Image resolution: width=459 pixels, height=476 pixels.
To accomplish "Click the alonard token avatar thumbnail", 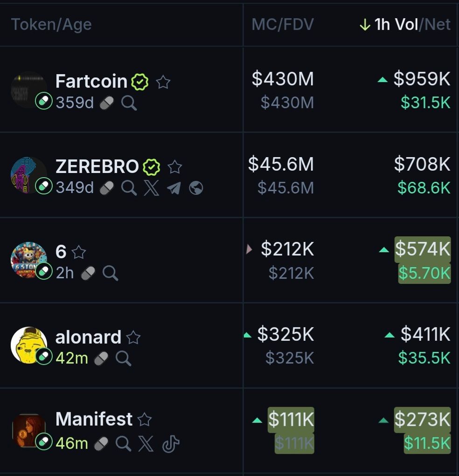I will click(x=28, y=345).
